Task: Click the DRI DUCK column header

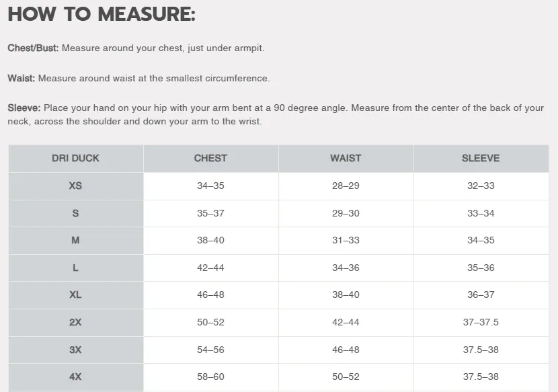Action: click(75, 158)
